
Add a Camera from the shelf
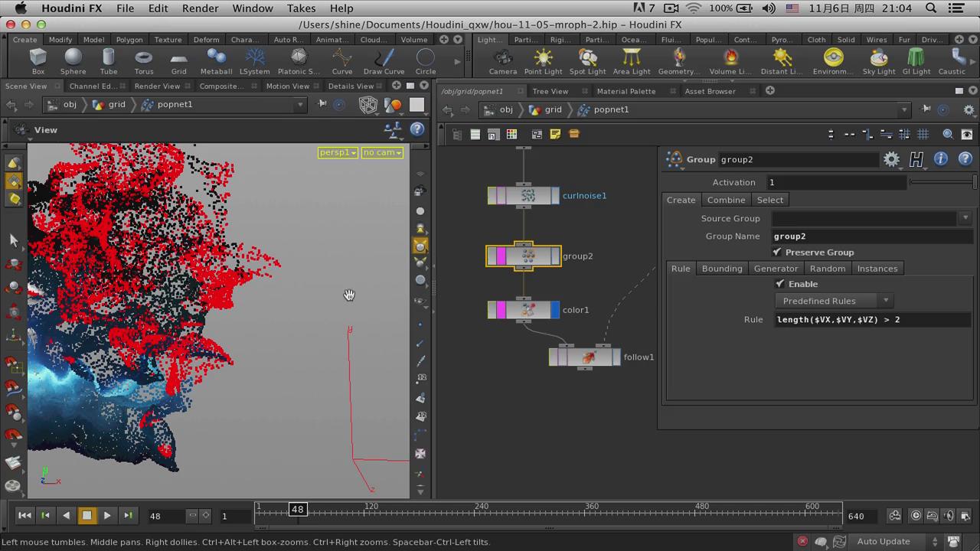[503, 61]
